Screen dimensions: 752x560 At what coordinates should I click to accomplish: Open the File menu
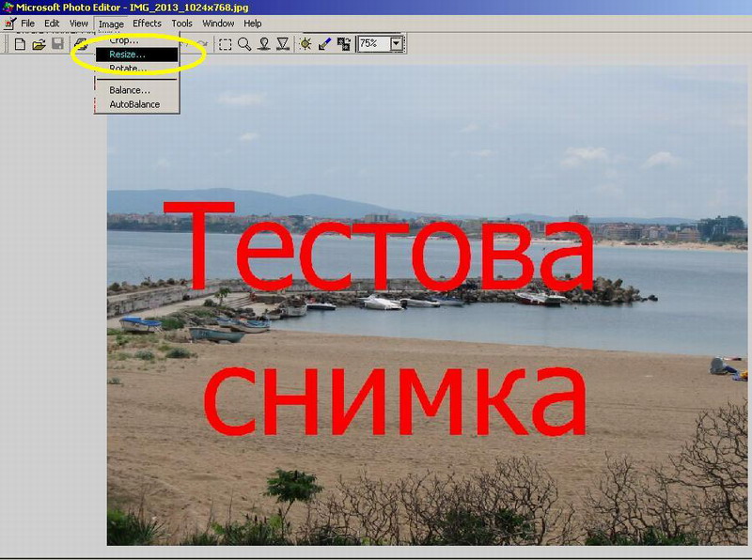[x=28, y=23]
